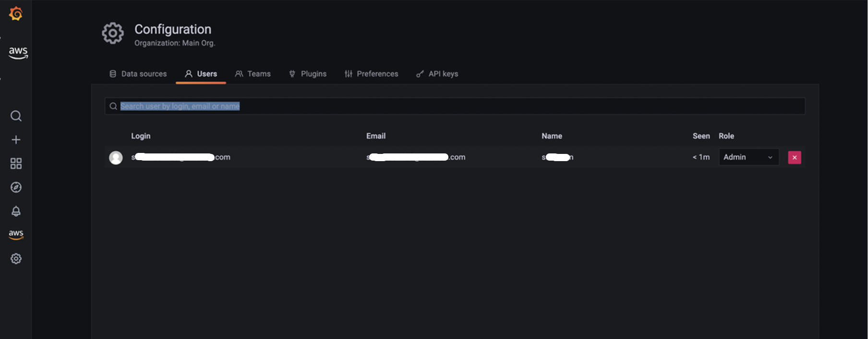
Task: Click the Users tab
Action: [201, 74]
